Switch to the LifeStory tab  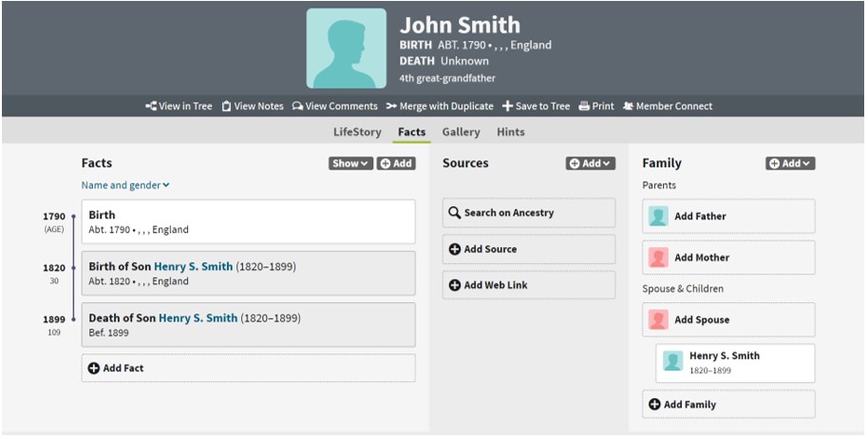[x=357, y=132]
